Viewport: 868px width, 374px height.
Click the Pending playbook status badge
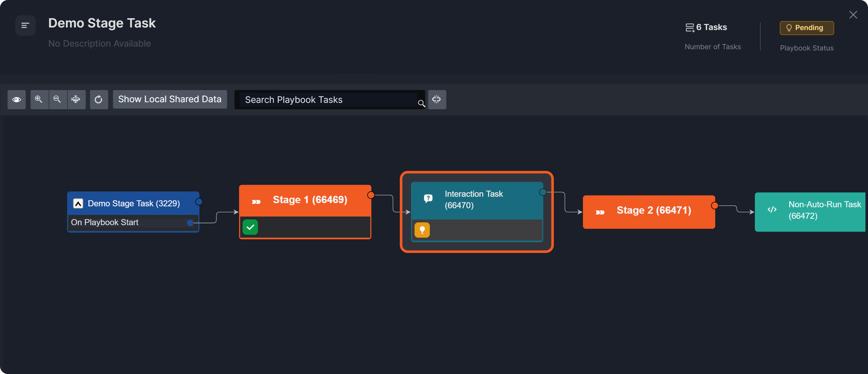[806, 28]
